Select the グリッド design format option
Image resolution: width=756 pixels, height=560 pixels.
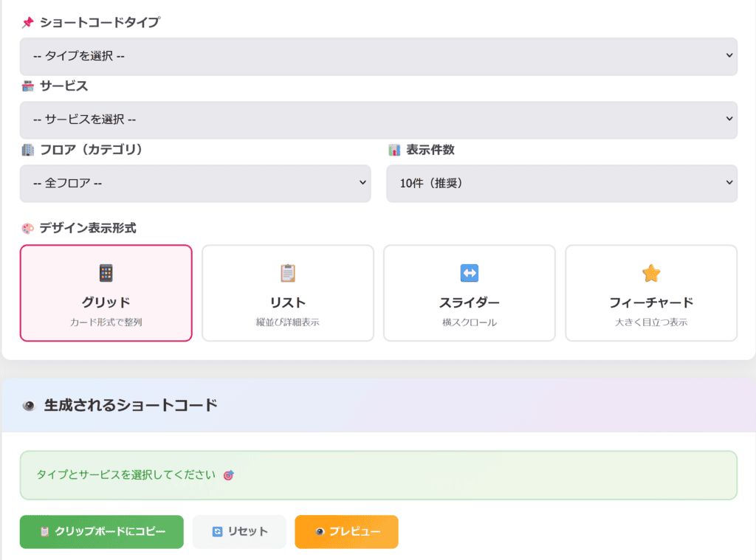[x=106, y=294]
